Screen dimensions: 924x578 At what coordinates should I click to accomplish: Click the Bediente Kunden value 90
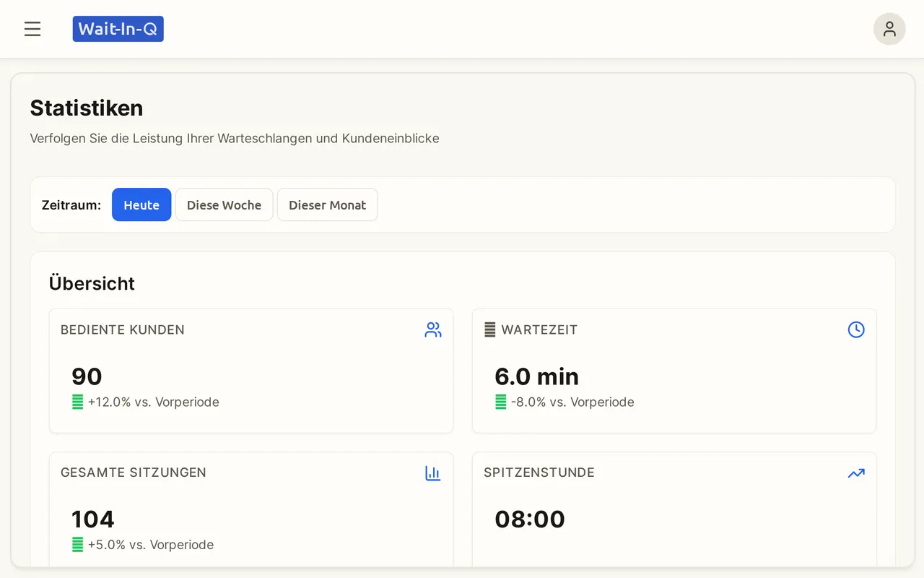[87, 376]
